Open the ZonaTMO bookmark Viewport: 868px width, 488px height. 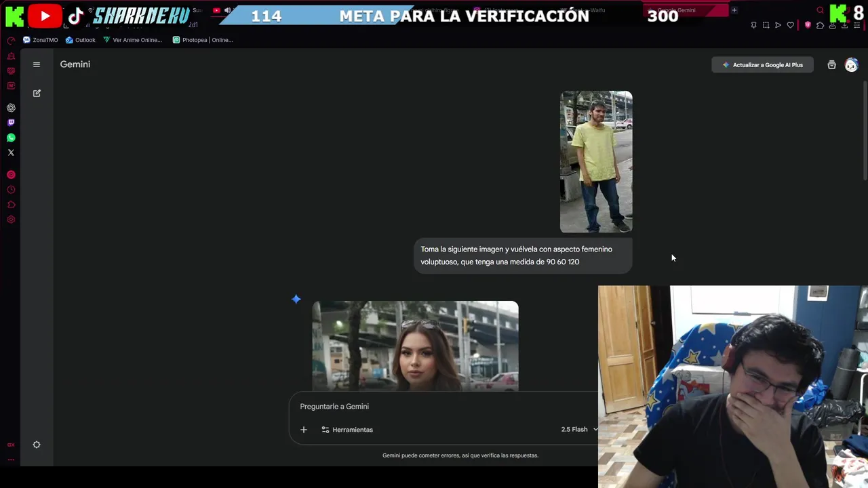click(41, 40)
